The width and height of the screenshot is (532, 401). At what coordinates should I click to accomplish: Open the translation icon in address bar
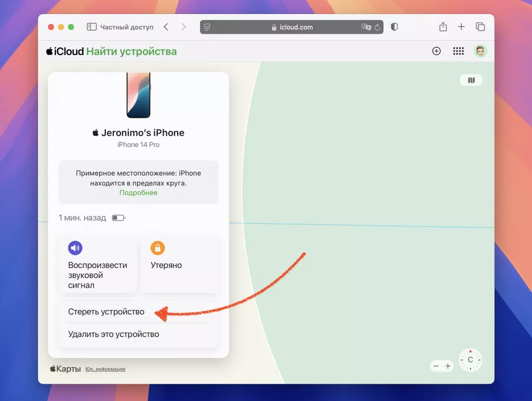point(366,26)
